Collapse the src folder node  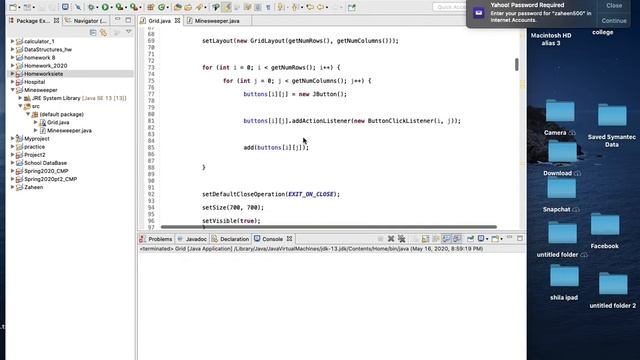click(20, 106)
